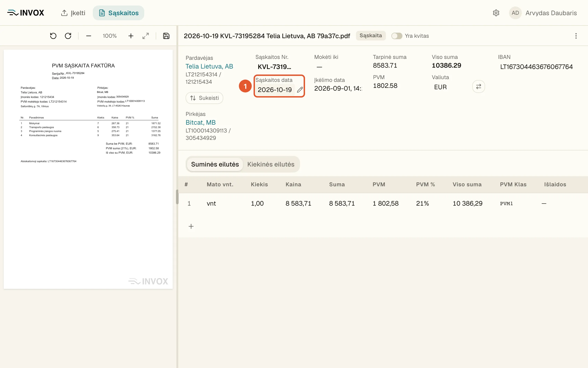Screen dimensions: 588x368
Task: Rotate the document counterclockwise
Action: click(53, 36)
